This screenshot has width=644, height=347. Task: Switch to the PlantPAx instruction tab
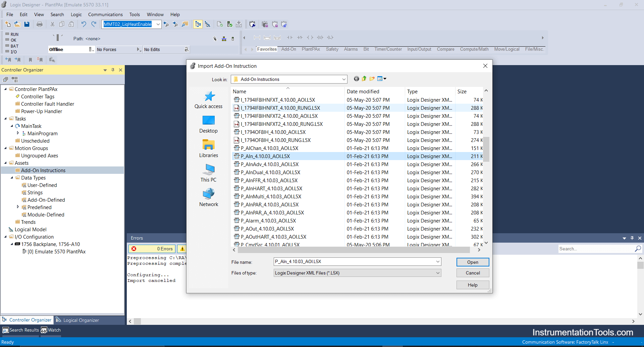coord(311,49)
